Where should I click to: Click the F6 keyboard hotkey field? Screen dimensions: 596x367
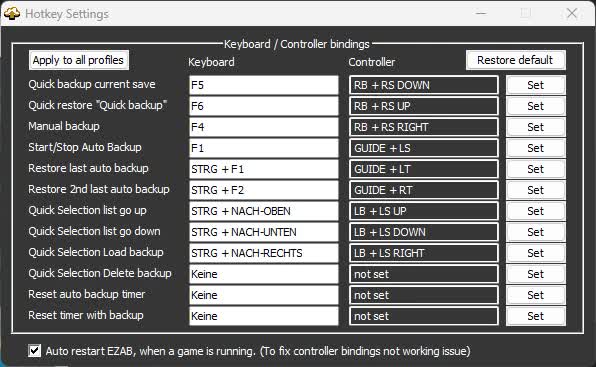pos(264,106)
